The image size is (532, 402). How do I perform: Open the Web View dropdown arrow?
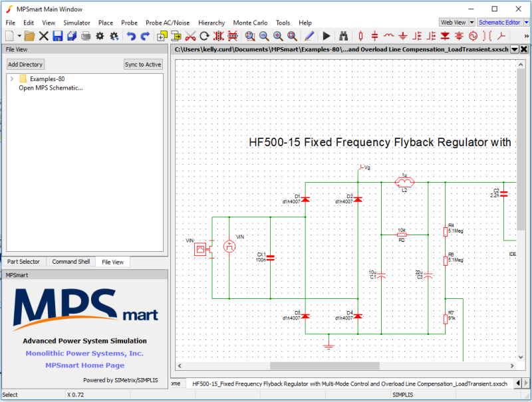(x=472, y=22)
